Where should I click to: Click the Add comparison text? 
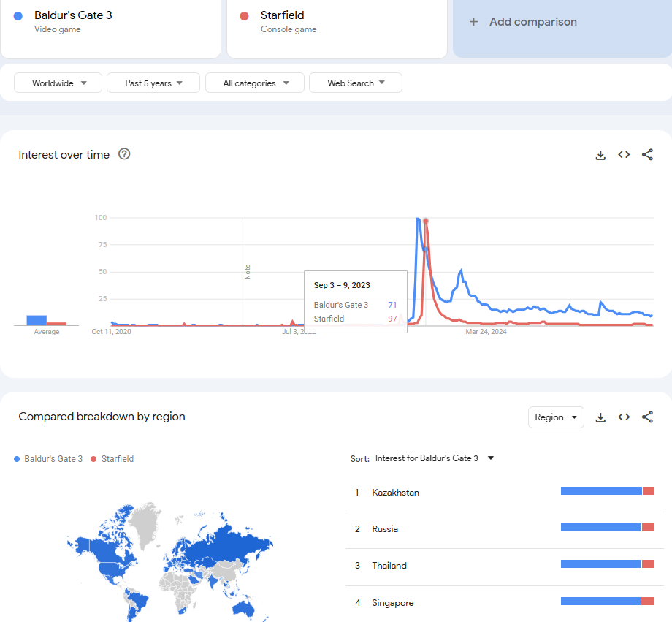pyautogui.click(x=533, y=22)
